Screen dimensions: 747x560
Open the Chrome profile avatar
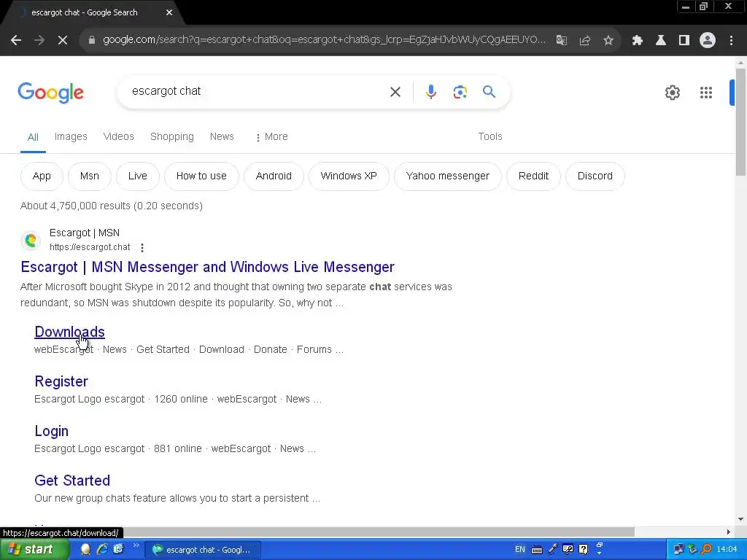click(x=708, y=41)
